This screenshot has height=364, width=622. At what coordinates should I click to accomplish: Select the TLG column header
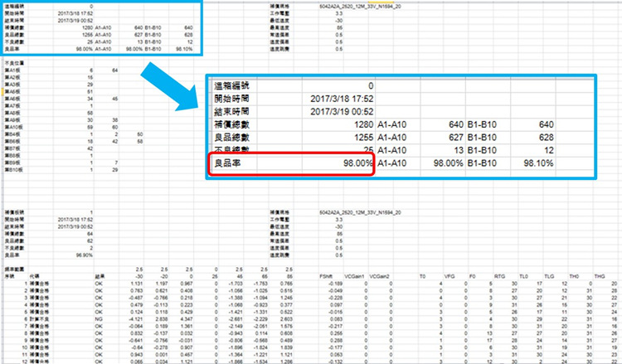click(x=549, y=276)
